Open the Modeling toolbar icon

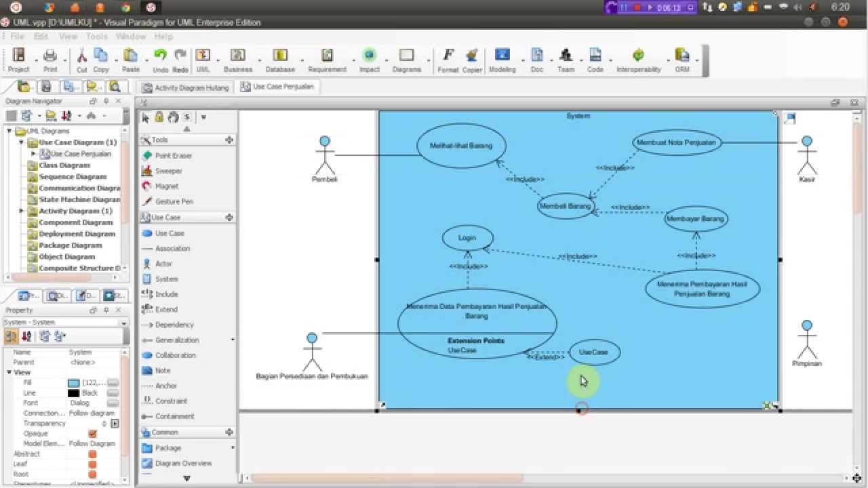pyautogui.click(x=502, y=60)
